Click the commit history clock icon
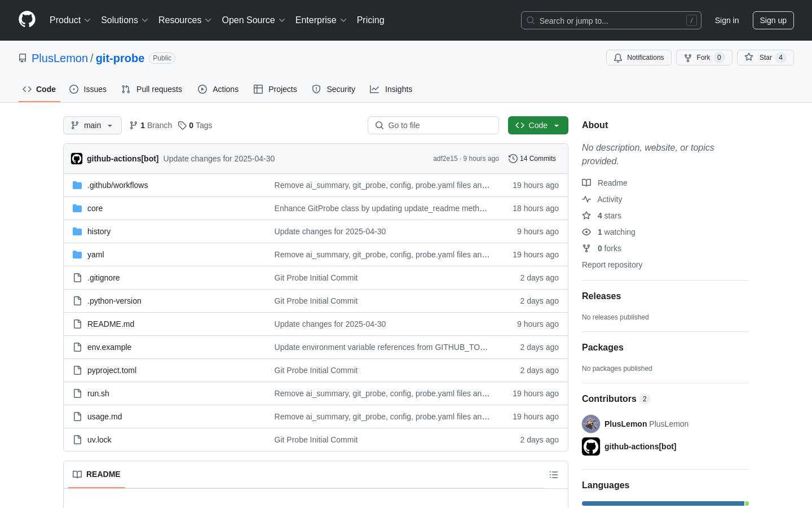The image size is (812, 508). pos(513,159)
